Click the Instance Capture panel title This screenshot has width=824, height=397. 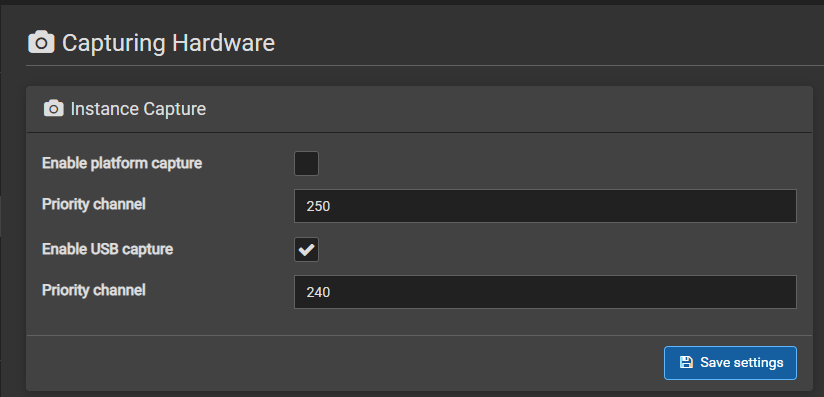pyautogui.click(x=138, y=109)
